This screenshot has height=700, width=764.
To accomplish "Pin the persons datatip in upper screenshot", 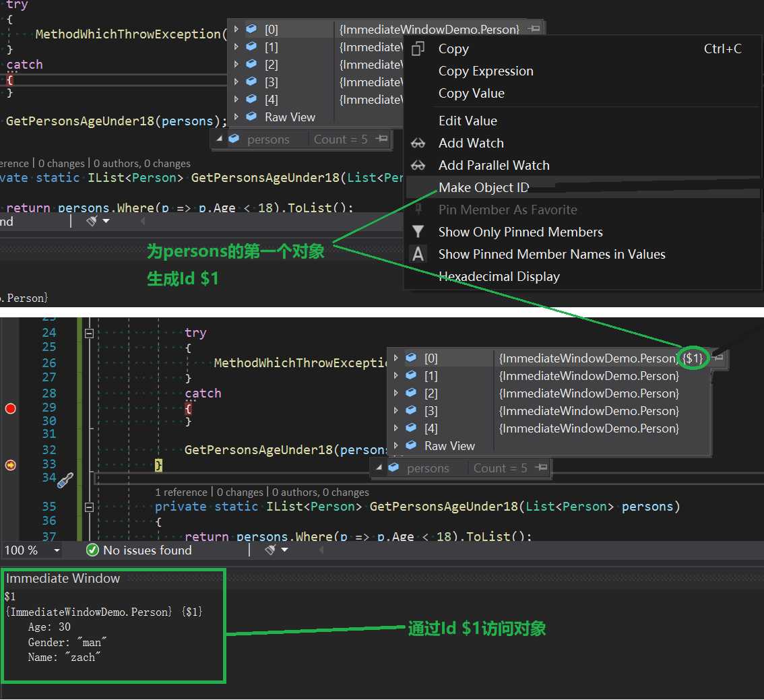I will tap(381, 139).
